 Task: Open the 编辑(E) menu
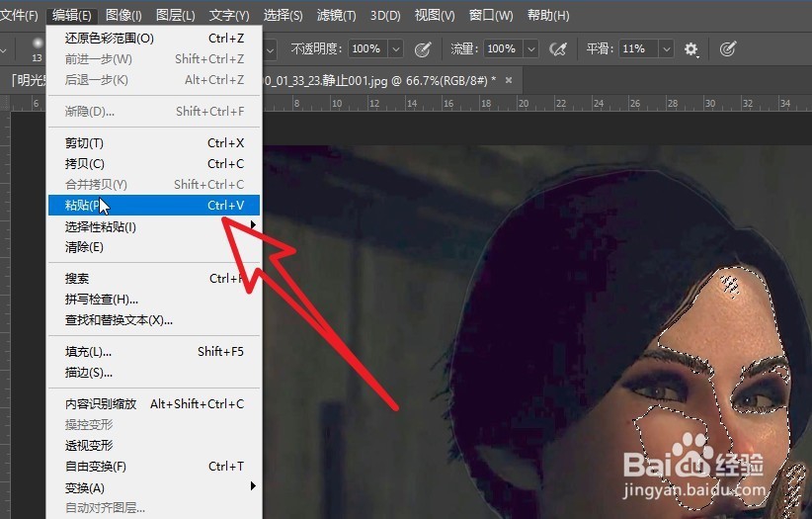[x=71, y=15]
